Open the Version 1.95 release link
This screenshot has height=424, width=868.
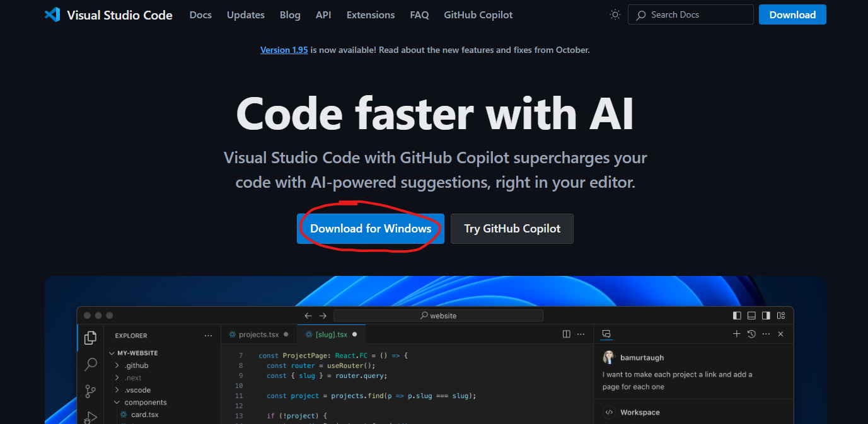click(284, 50)
